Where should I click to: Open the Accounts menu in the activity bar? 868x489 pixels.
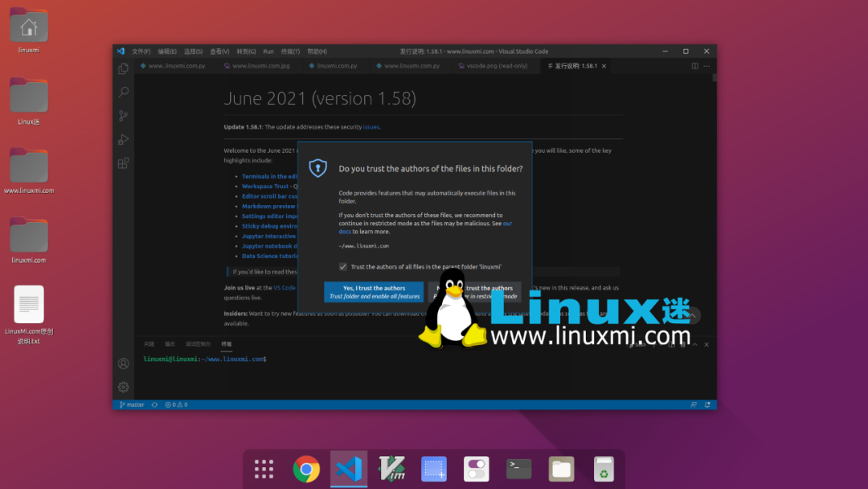click(x=124, y=364)
